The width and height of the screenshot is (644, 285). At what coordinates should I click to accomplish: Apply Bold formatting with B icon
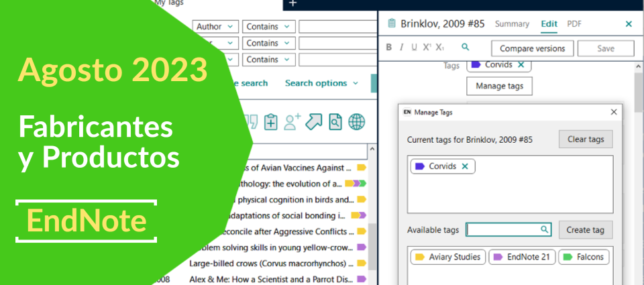(x=389, y=48)
